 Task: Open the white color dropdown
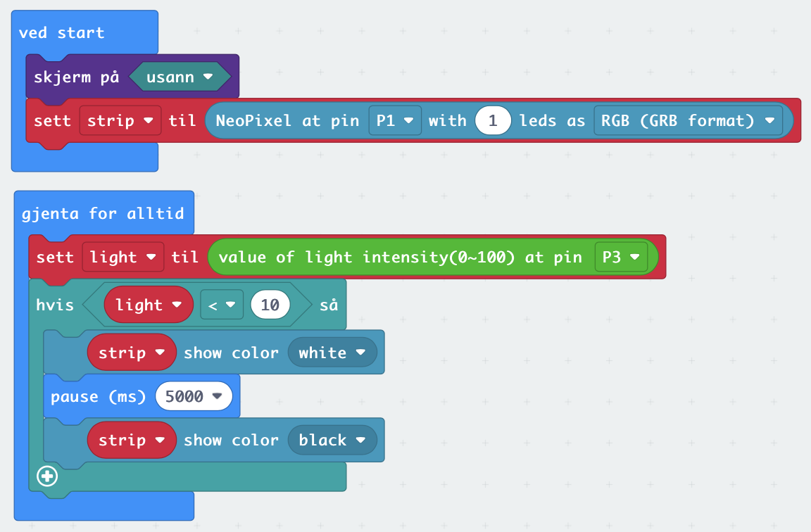(332, 353)
